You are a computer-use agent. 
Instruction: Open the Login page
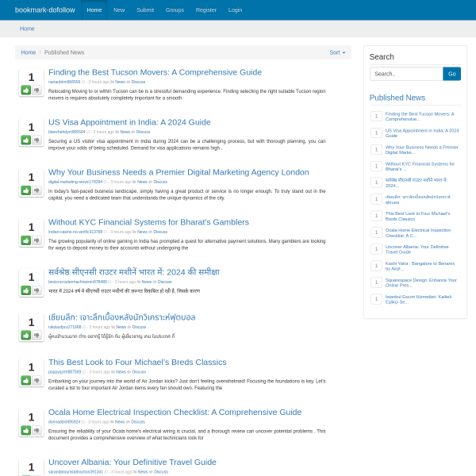235,10
